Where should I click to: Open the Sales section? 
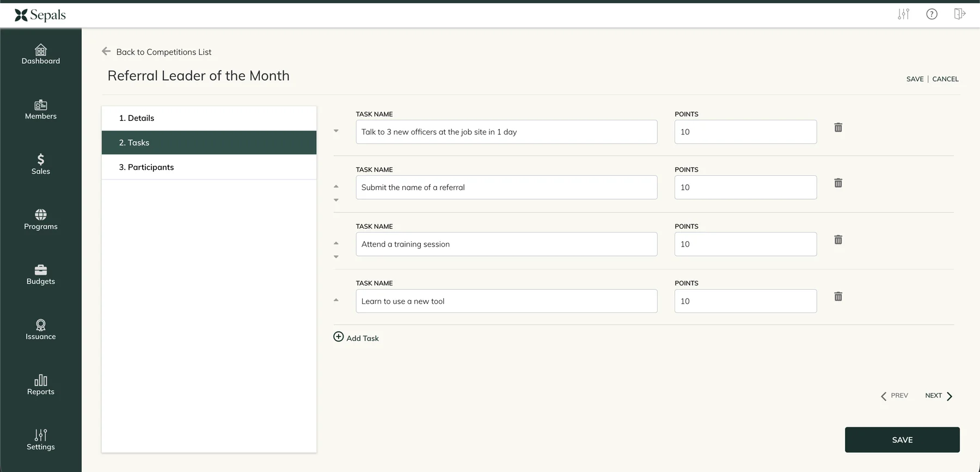[x=41, y=164]
